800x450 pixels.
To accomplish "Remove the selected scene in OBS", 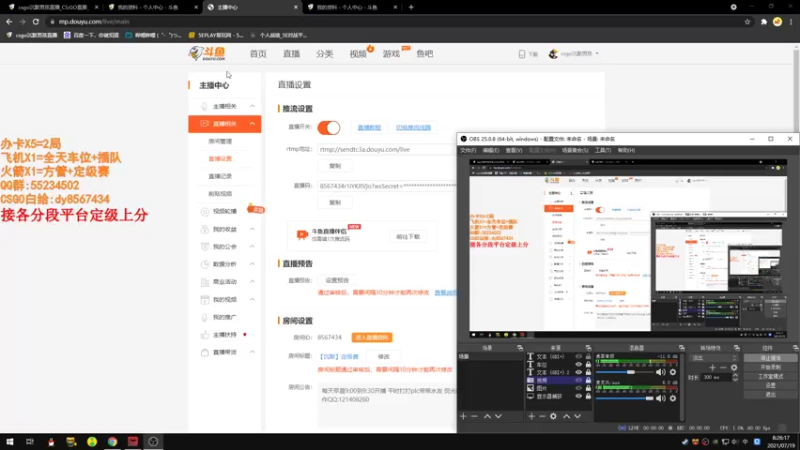I will [474, 416].
